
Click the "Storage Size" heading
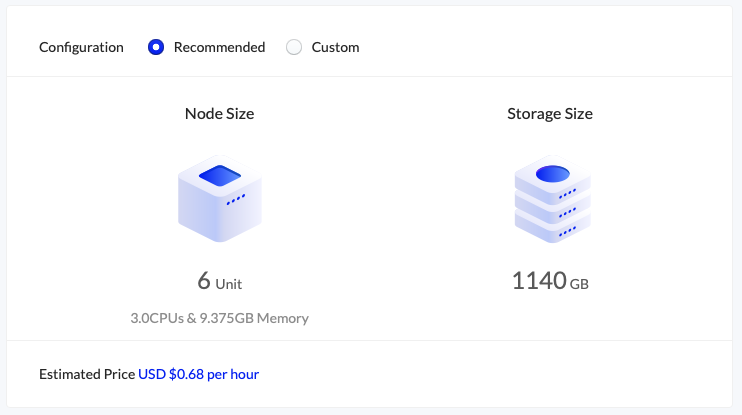549,114
